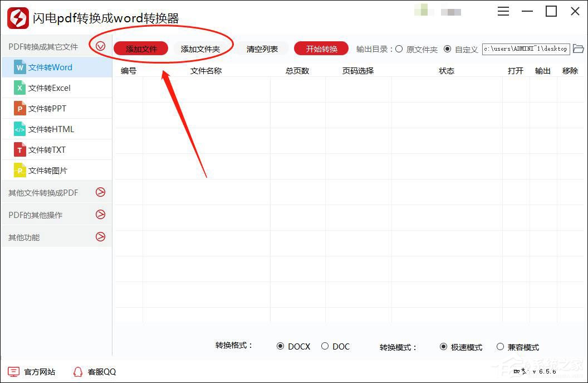Expand the 其他文件转换成PDF section
The height and width of the screenshot is (383, 588).
[x=100, y=192]
